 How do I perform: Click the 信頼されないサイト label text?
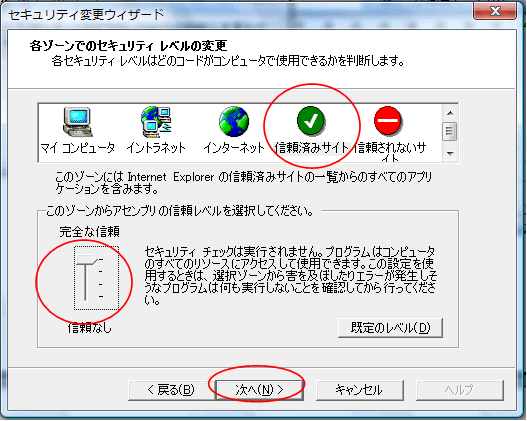[390, 152]
